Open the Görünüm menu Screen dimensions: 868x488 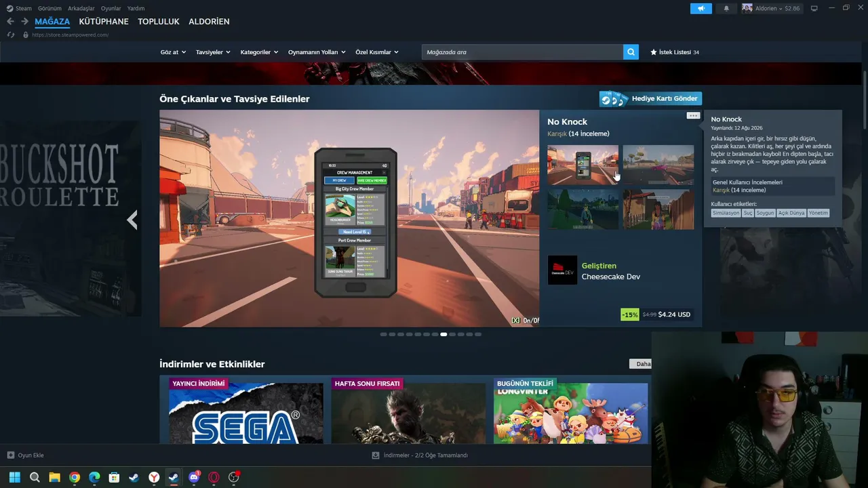50,8
